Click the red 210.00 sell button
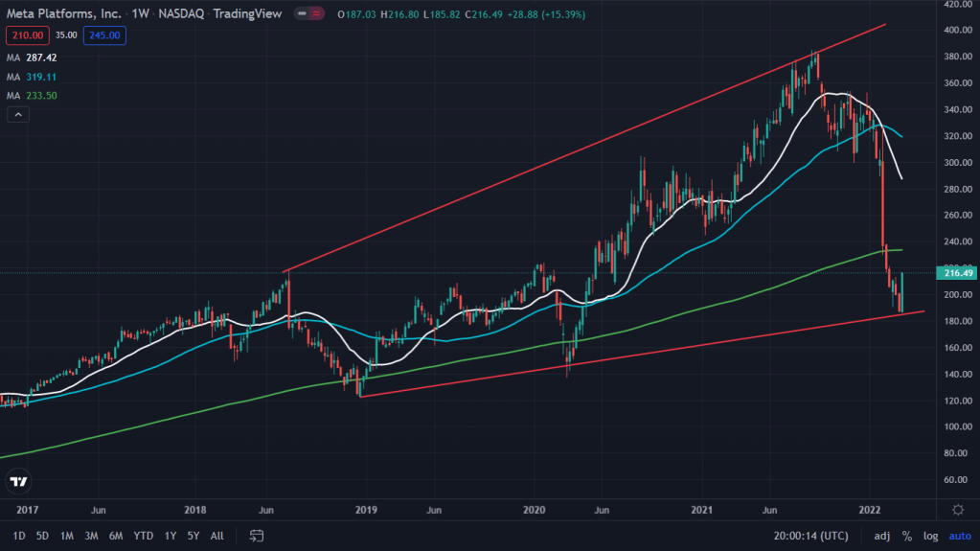Viewport: 980px width, 551px height. coord(26,35)
